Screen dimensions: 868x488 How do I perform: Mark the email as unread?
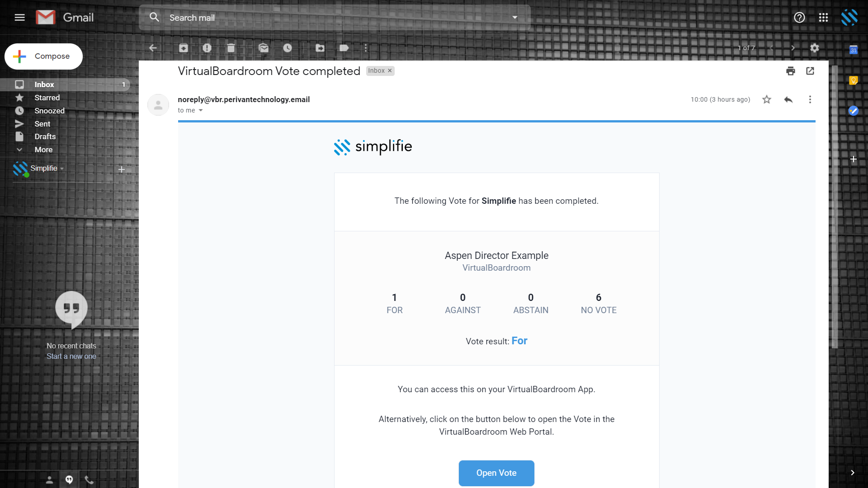264,48
